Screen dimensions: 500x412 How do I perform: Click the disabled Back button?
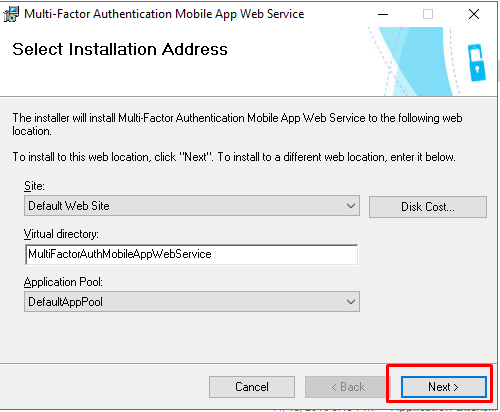click(347, 387)
